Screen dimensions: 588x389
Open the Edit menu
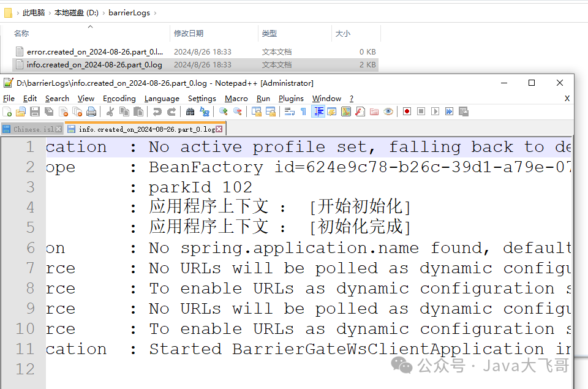[x=30, y=99]
